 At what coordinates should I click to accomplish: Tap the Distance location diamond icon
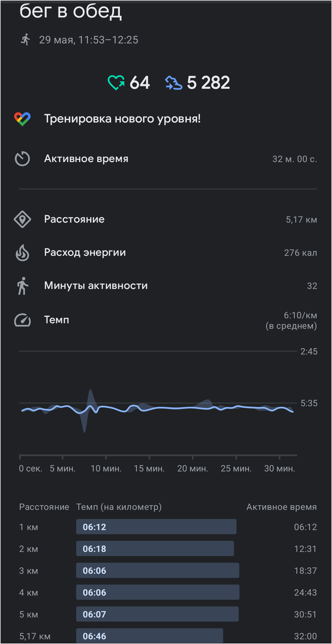22,219
